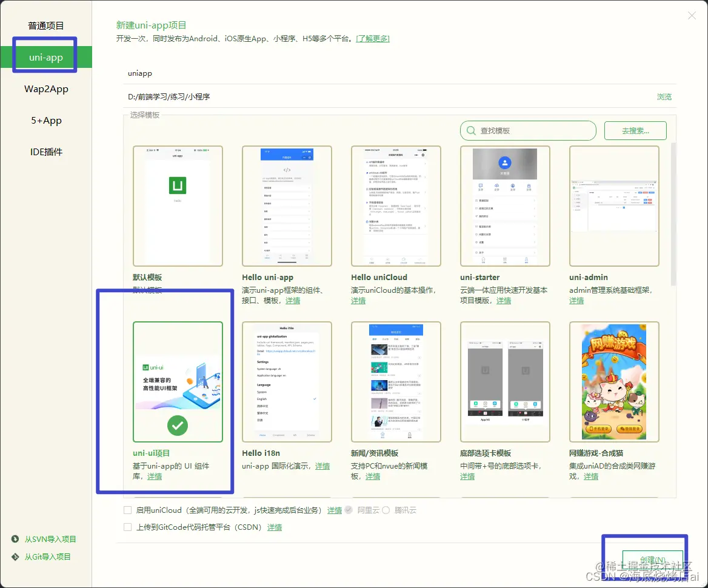
Task: Click the magnifier icon in the template search box
Action: tap(470, 130)
